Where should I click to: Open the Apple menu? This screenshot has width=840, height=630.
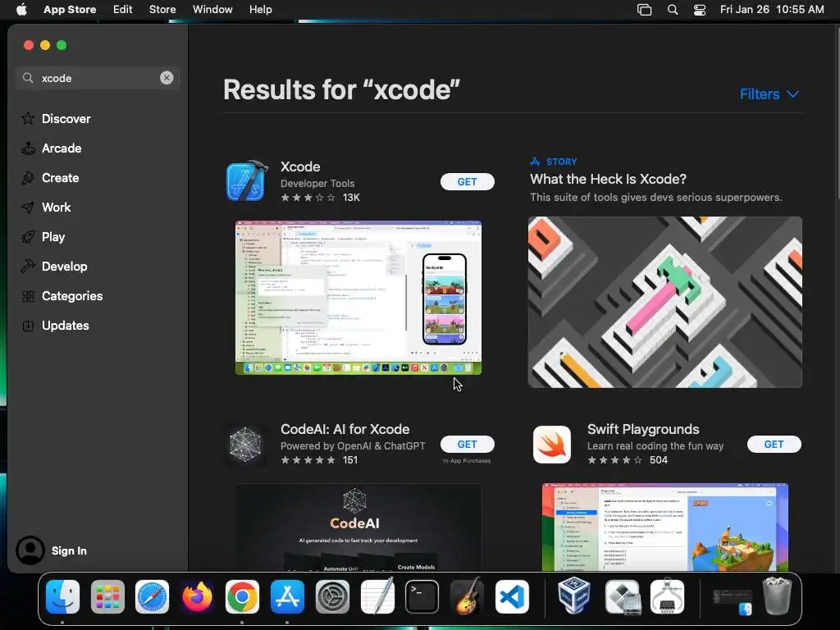click(x=21, y=10)
